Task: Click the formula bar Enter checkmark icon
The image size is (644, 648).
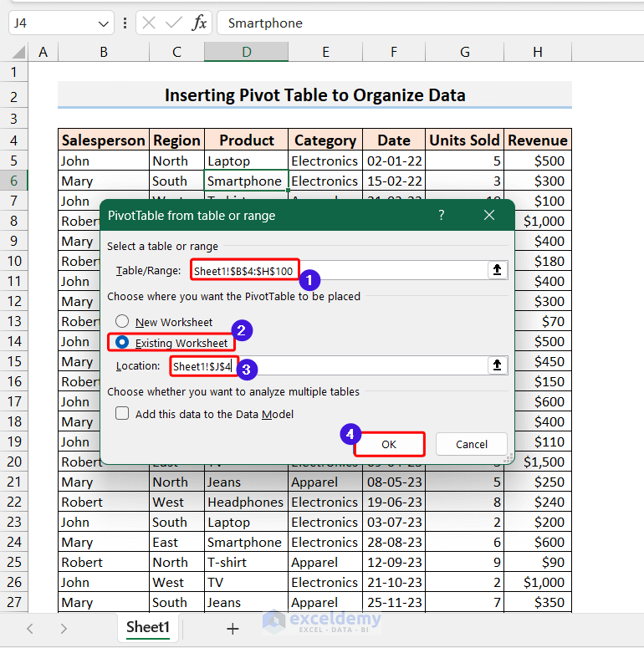Action: point(174,23)
